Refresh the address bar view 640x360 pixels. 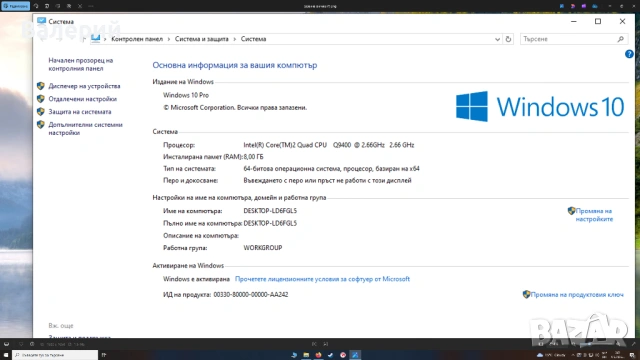click(x=508, y=39)
